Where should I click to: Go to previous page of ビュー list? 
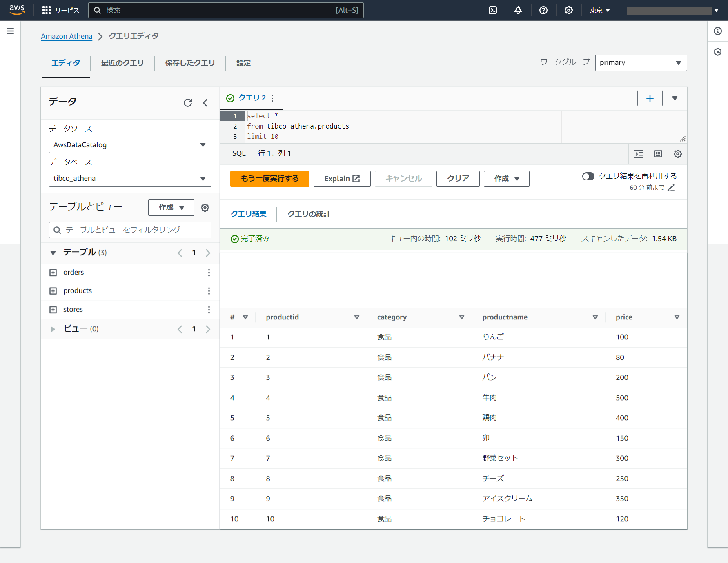coord(180,329)
